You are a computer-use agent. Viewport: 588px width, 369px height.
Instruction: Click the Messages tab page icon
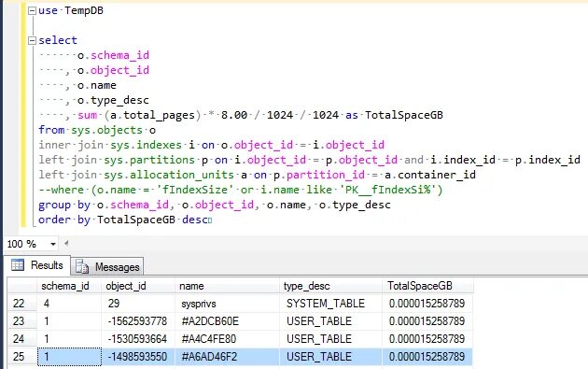tap(82, 266)
